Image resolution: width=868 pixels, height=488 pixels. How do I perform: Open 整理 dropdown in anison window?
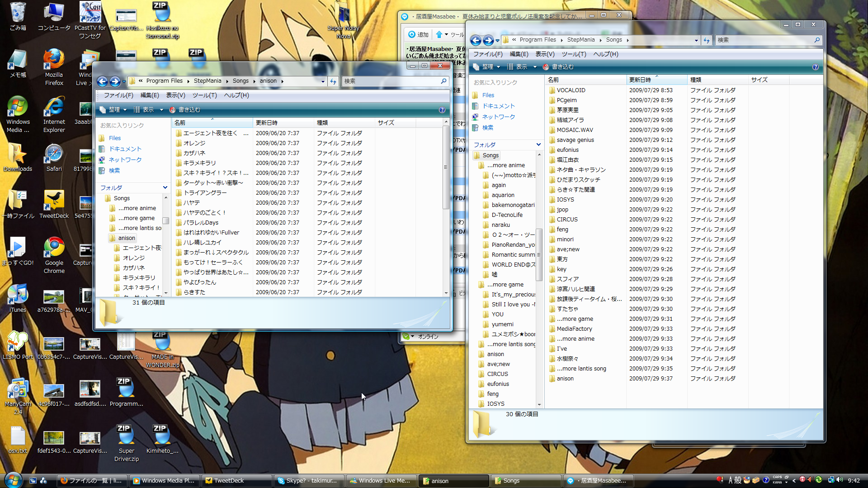pos(113,110)
